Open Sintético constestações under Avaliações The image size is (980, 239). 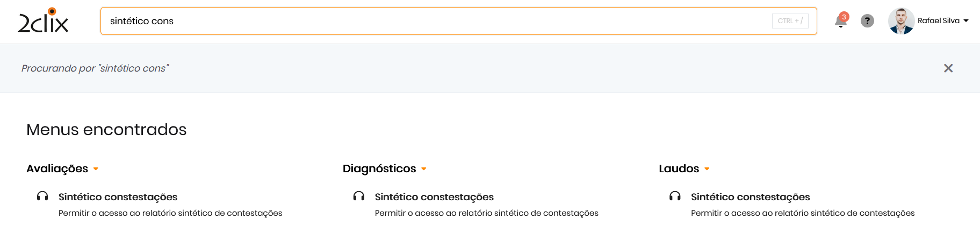pyautogui.click(x=118, y=197)
